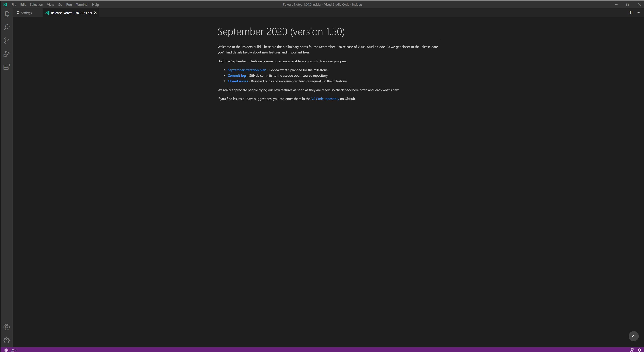This screenshot has height=352, width=644.
Task: Open the Manage gear menu
Action: [6, 340]
